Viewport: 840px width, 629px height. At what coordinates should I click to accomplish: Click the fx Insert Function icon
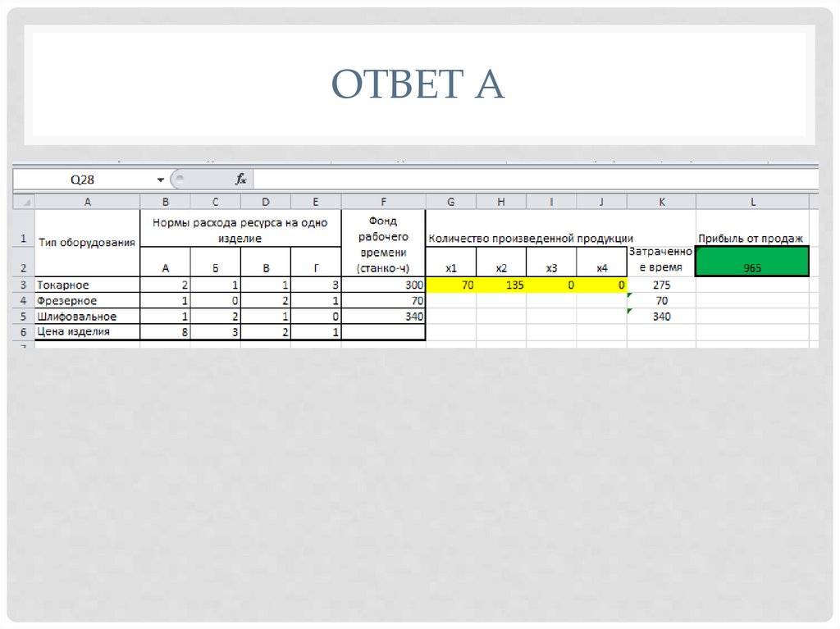click(x=240, y=180)
